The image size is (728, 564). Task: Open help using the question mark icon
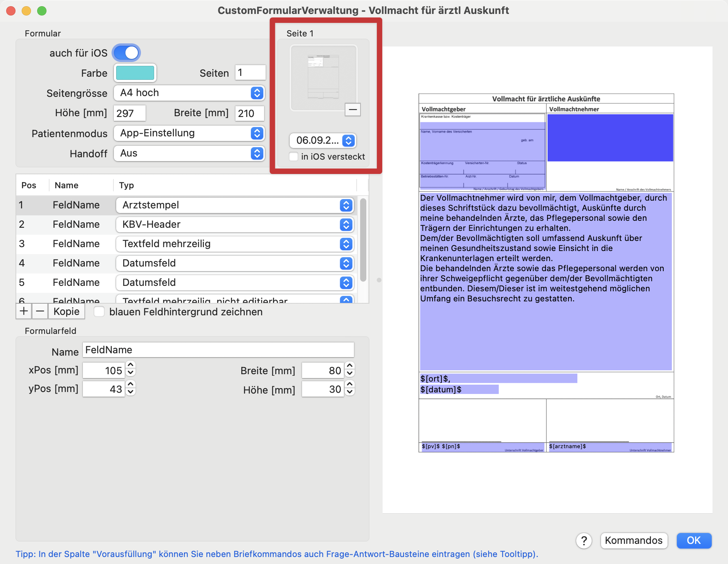coord(585,541)
